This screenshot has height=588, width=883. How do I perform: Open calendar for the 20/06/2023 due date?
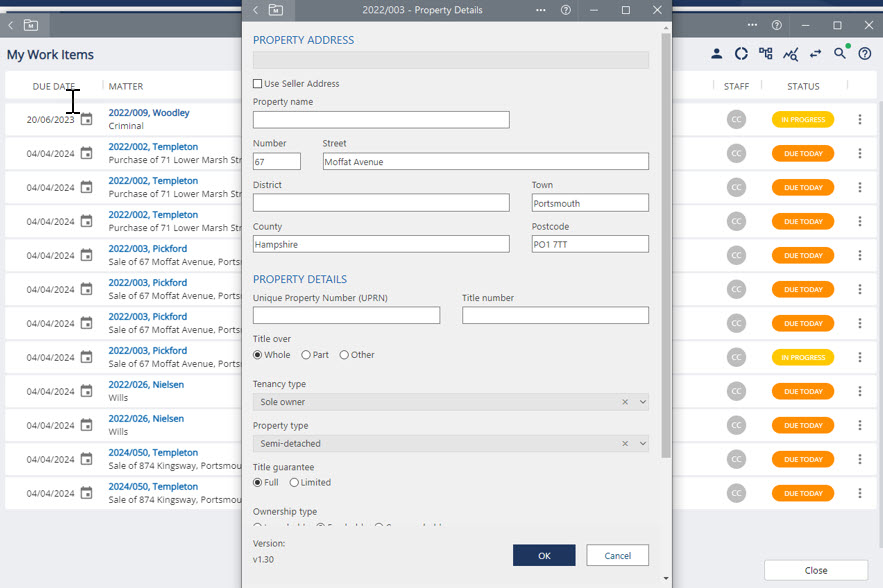87,120
